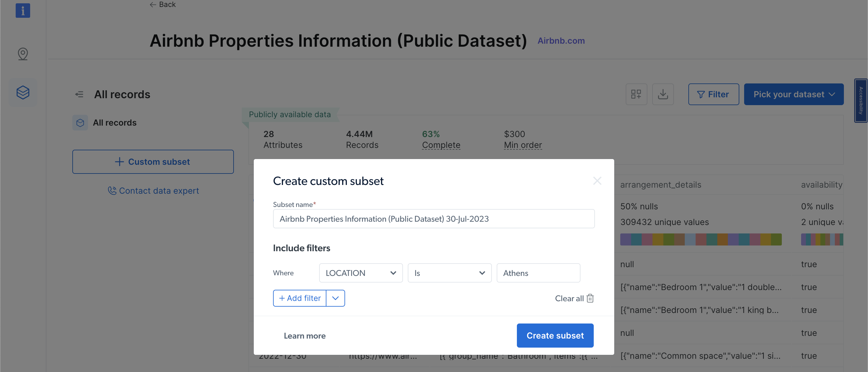Open the Learn more link
The image size is (868, 372).
pos(304,336)
